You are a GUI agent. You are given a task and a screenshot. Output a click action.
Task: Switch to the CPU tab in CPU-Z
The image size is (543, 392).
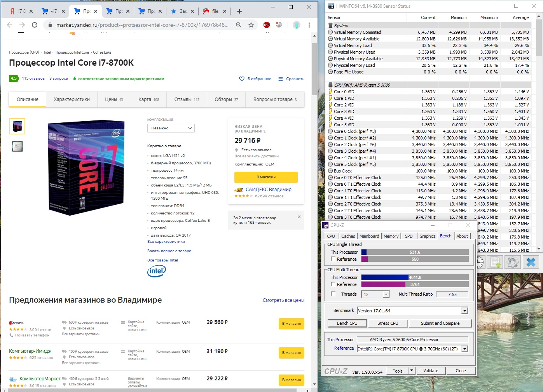(331, 236)
